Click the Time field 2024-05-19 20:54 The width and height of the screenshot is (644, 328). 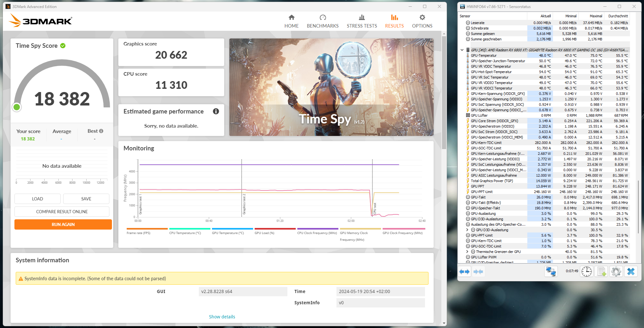click(x=380, y=291)
